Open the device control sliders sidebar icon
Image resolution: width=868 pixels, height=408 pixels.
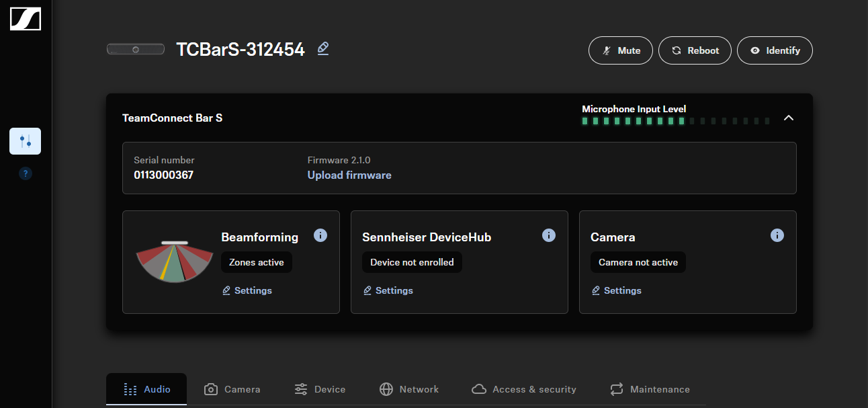coord(26,141)
